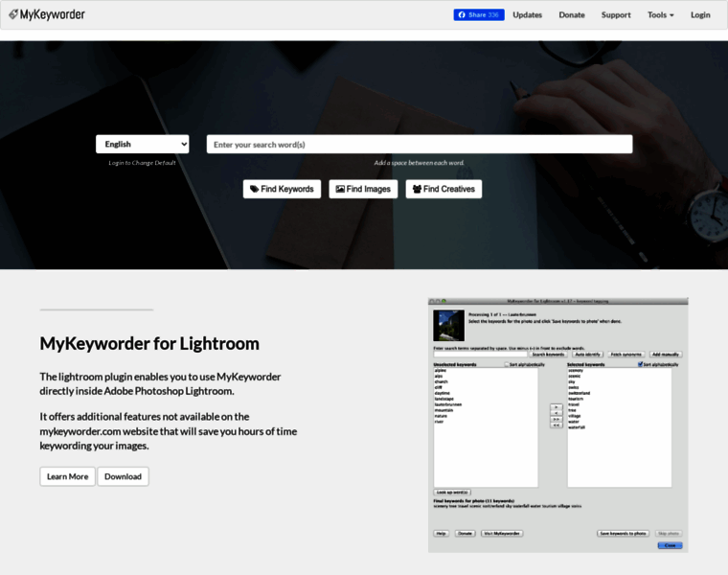The width and height of the screenshot is (728, 575).
Task: Click the picture icon on Find Images
Action: pos(339,190)
